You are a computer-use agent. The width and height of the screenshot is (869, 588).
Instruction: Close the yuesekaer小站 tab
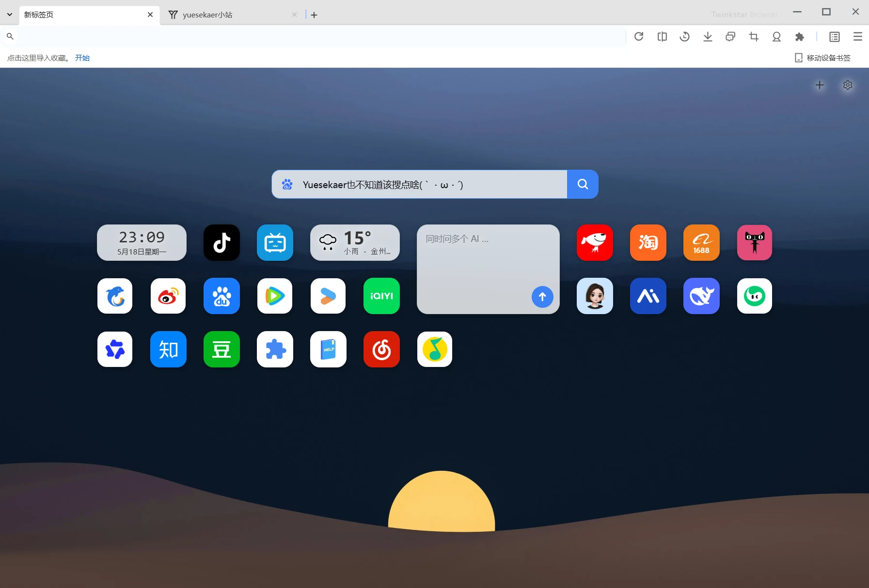pyautogui.click(x=294, y=15)
